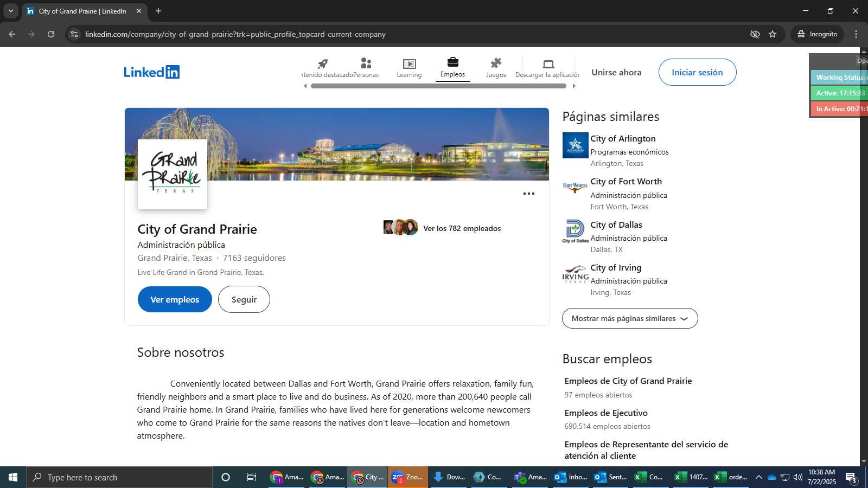The image size is (868, 488).
Task: Open the Excel 1407 taskbar window
Action: point(691,477)
